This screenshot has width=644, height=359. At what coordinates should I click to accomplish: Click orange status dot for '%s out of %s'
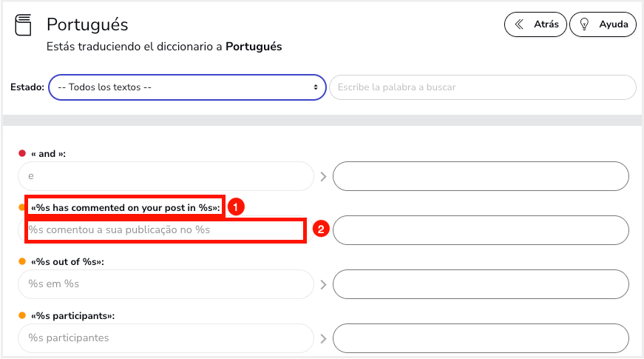click(x=22, y=261)
